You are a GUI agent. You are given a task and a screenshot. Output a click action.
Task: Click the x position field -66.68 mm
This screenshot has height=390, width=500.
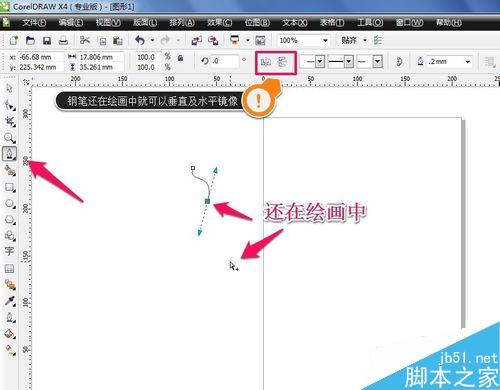pyautogui.click(x=40, y=57)
